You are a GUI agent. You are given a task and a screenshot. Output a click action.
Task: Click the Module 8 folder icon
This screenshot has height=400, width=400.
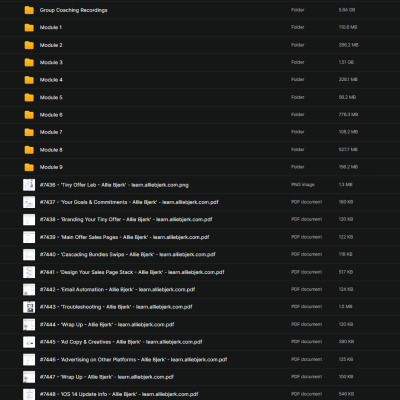click(29, 150)
